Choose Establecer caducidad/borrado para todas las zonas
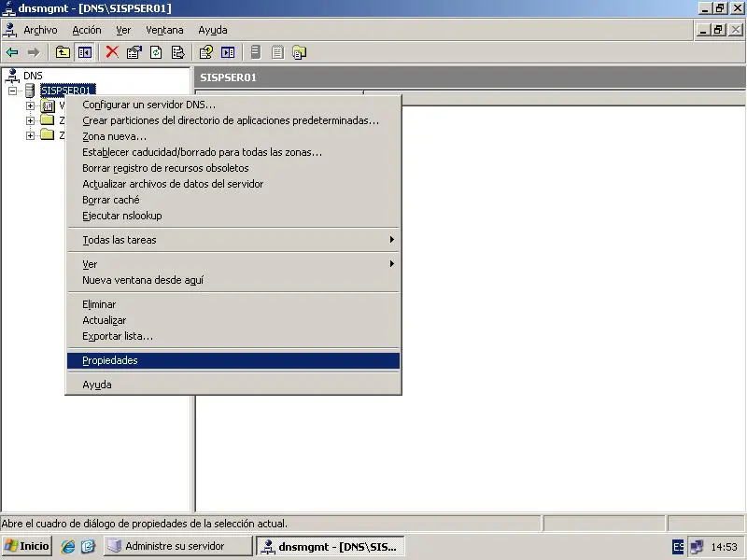 click(233, 152)
